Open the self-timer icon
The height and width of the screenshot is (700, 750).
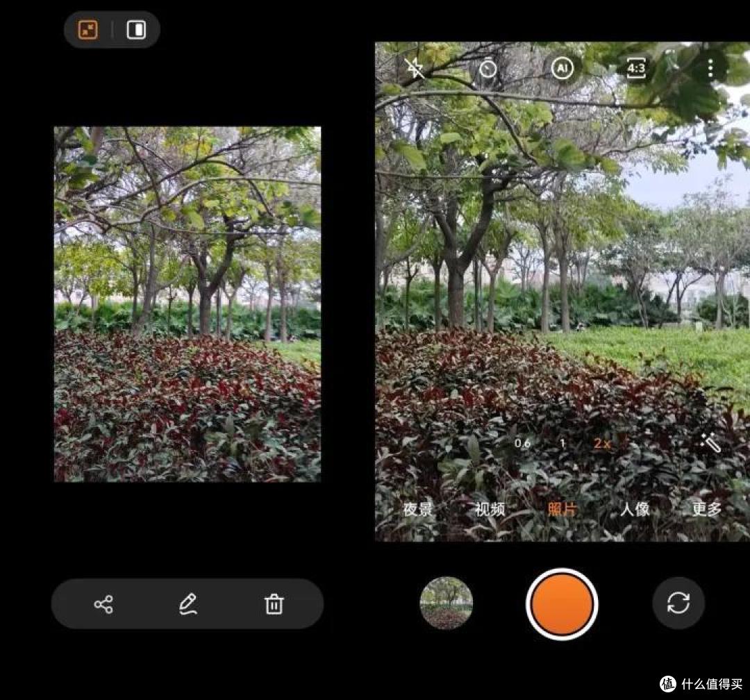[488, 69]
